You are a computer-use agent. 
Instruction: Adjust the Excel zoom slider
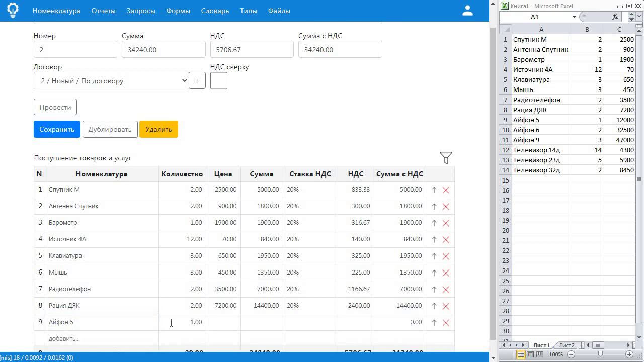point(600,354)
